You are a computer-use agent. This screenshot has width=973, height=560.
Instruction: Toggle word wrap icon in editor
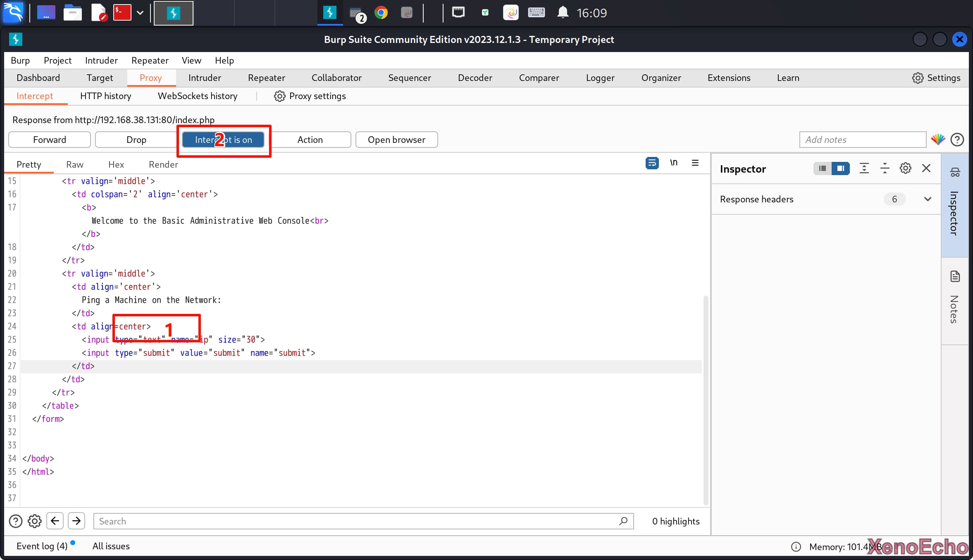pos(652,163)
